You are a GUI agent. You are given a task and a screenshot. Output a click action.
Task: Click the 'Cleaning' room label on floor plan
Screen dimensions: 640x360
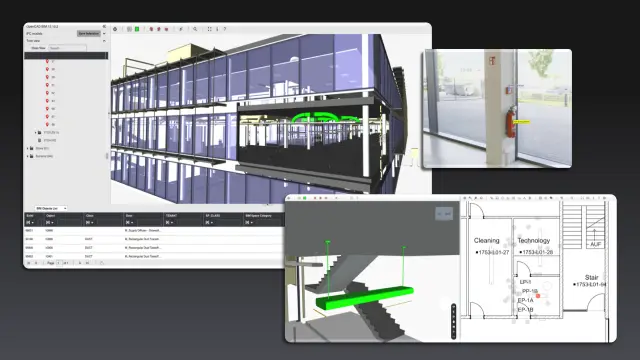[x=487, y=240]
